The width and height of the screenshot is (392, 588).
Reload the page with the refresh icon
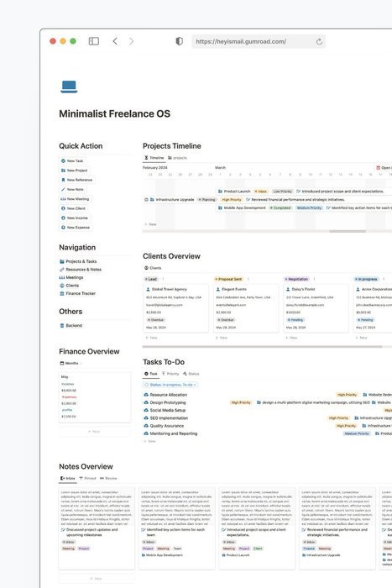click(319, 42)
